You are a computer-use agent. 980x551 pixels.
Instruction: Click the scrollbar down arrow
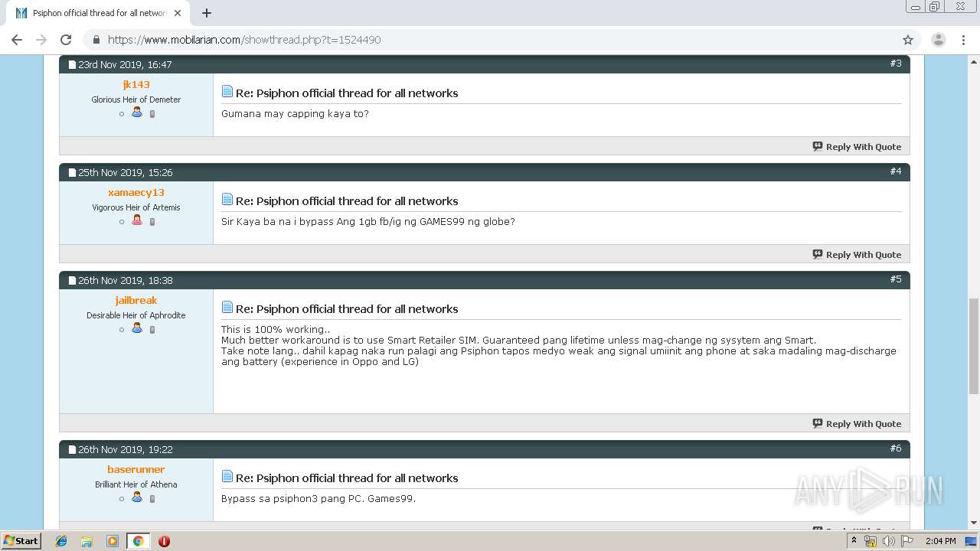[x=973, y=523]
